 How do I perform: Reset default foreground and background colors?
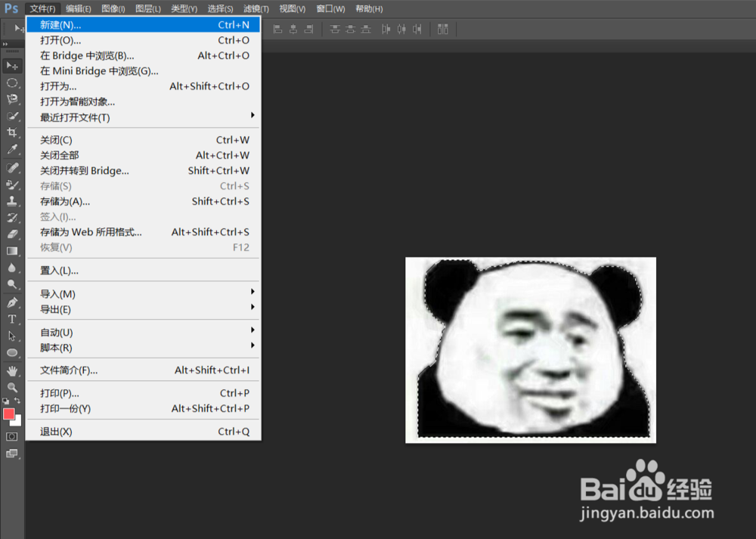tap(6, 401)
